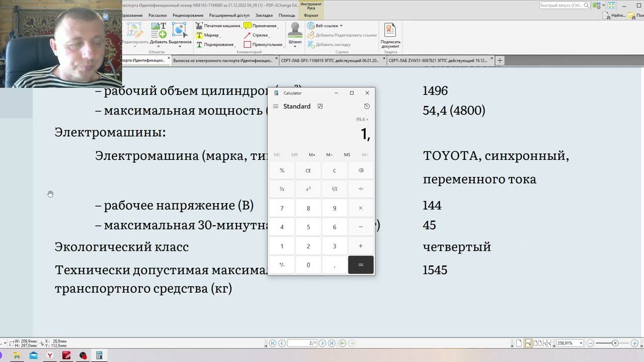This screenshot has width=644, height=362.
Task: Select continuous page layout icon
Action: (x=528, y=343)
